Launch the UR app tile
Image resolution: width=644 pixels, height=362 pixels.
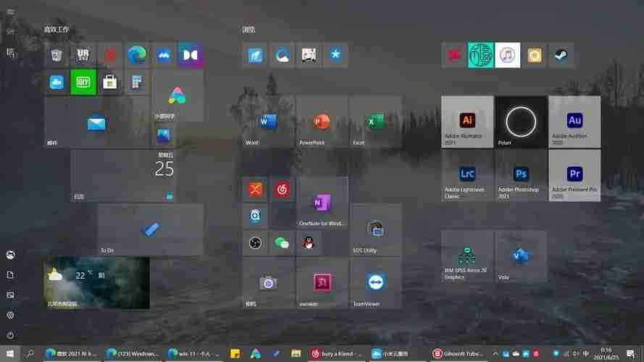pos(83,55)
